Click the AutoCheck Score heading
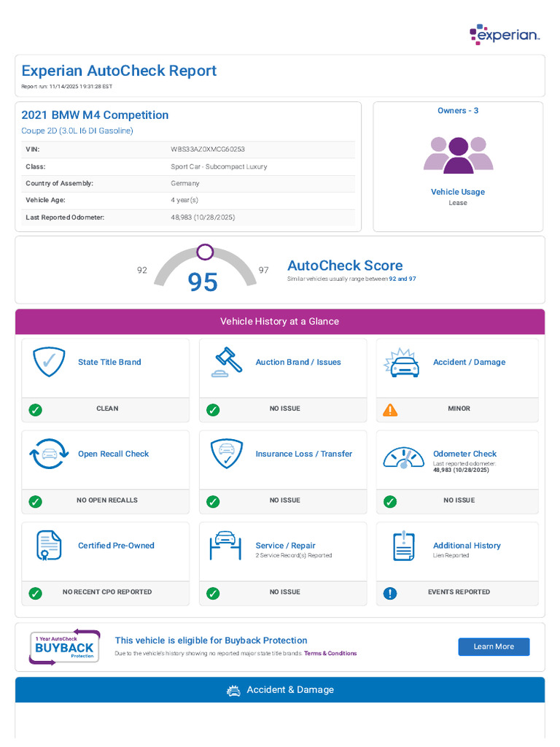 click(345, 266)
